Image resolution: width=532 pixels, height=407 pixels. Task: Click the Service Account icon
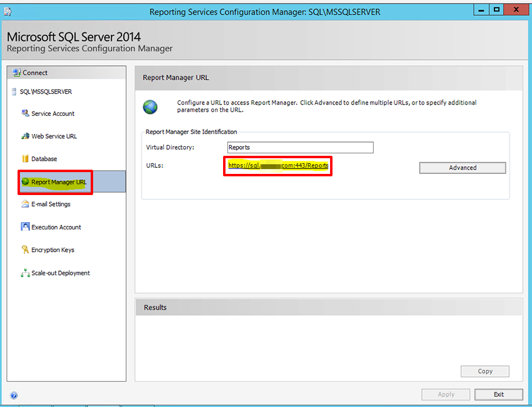(25, 114)
